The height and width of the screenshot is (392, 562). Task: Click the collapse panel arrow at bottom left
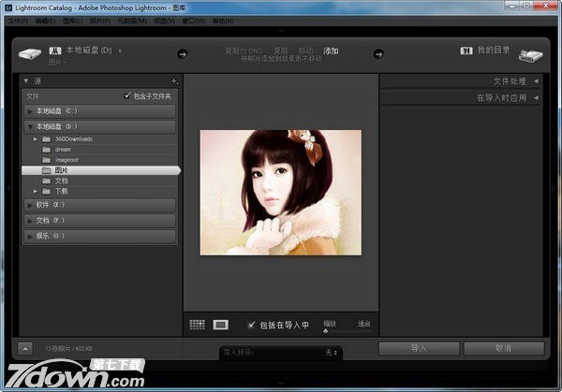(x=24, y=348)
